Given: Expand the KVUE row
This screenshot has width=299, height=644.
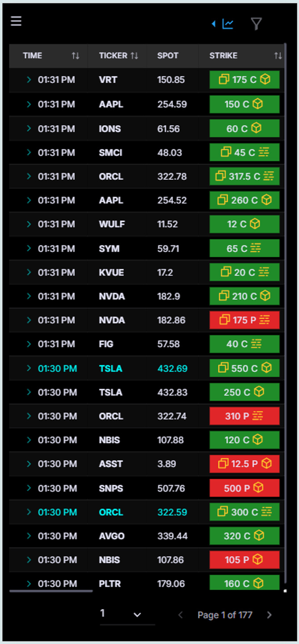Looking at the screenshot, I should click(29, 272).
